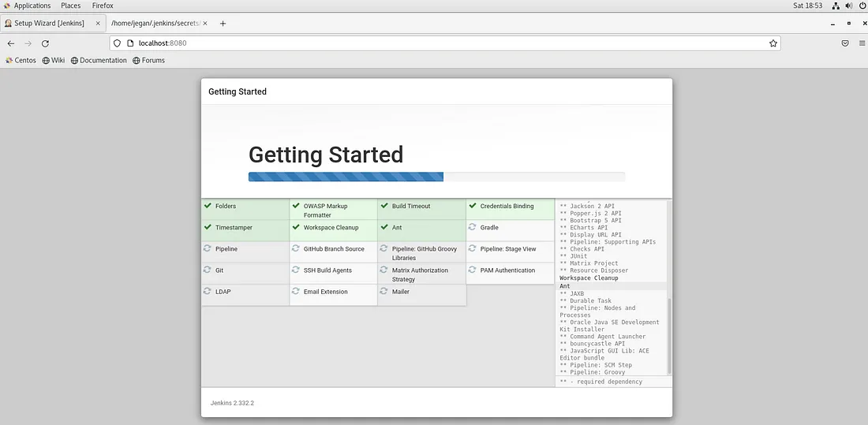Click the ** - required dependency legend
The image size is (868, 425).
coord(600,382)
